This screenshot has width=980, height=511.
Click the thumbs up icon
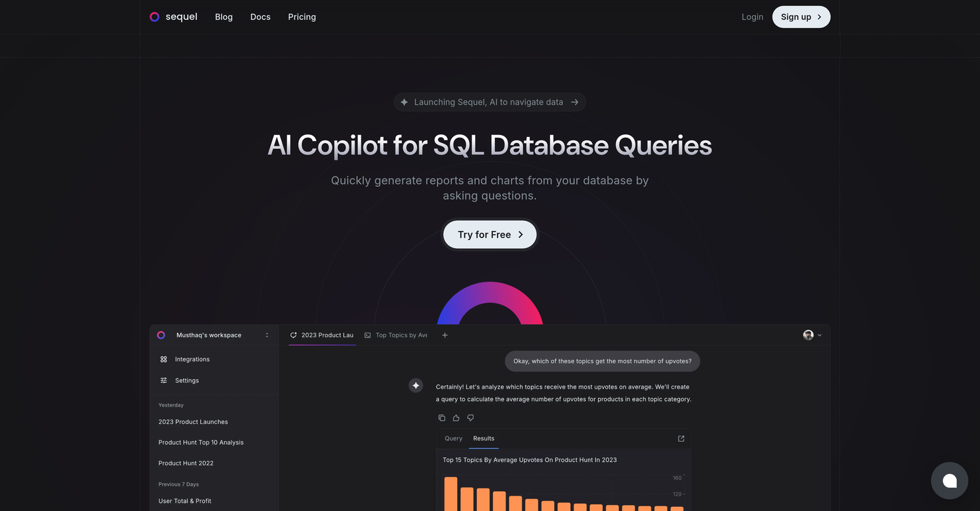456,418
